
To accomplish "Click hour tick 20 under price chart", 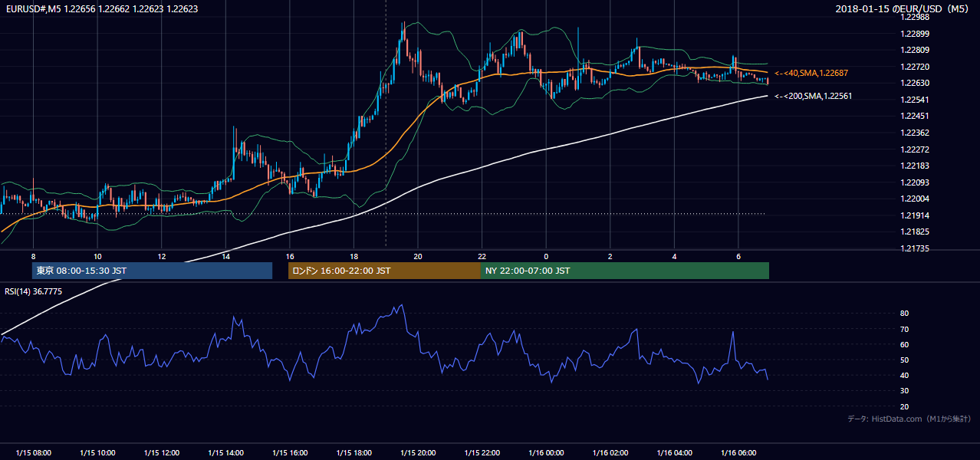I will click(x=418, y=255).
